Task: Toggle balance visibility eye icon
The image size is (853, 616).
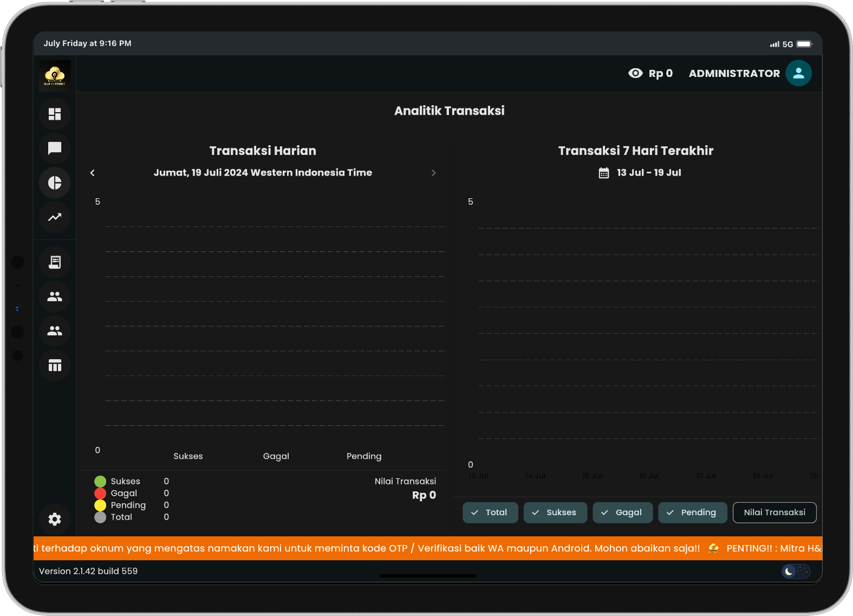Action: (x=635, y=73)
